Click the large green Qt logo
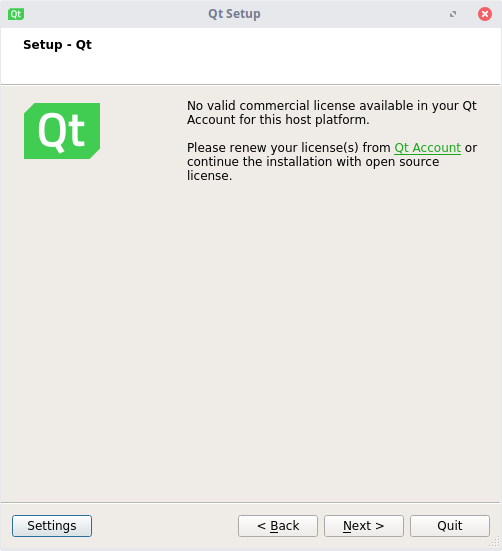 62,131
